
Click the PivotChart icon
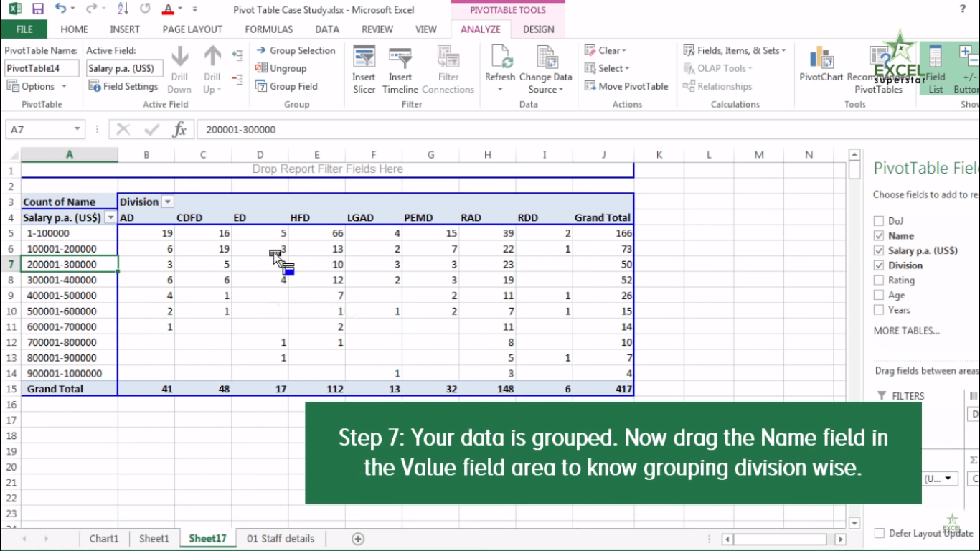(x=821, y=57)
